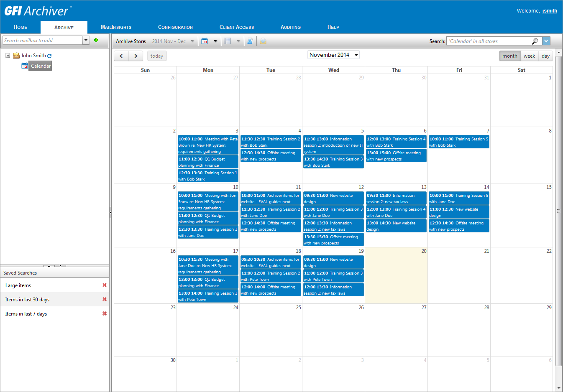Click the user contact icon in toolbar
Viewport: 563px width, 392px height.
click(250, 41)
